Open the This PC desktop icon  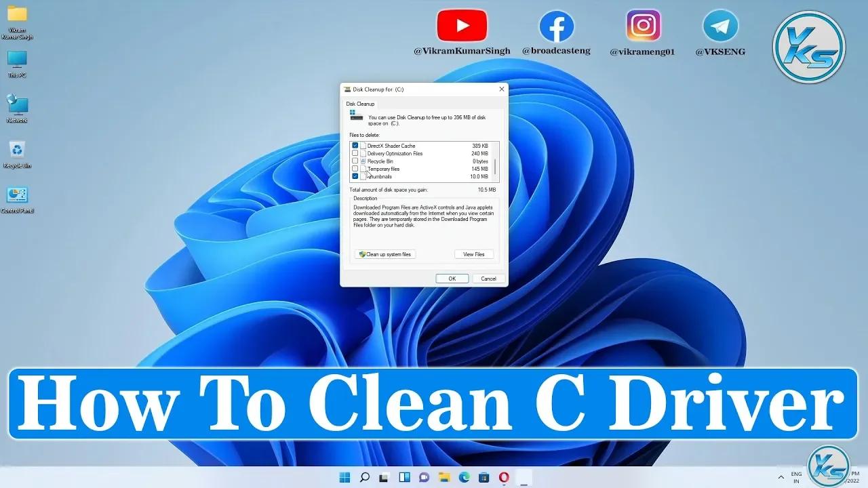point(17,64)
